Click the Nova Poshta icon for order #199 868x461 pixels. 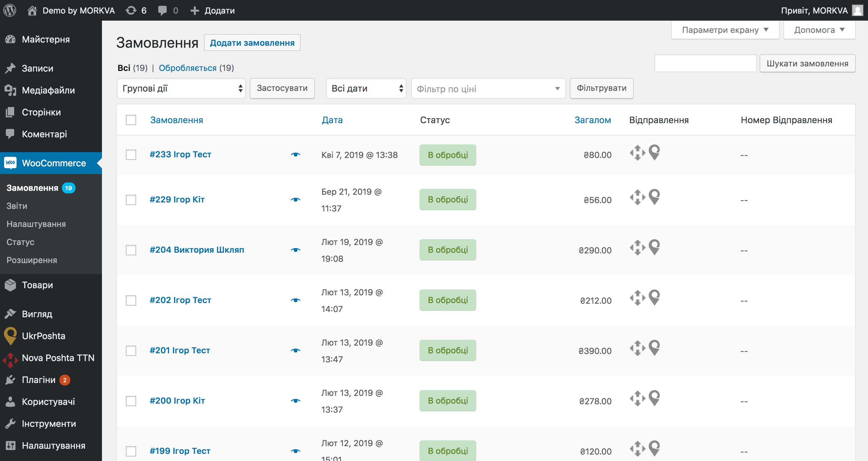(x=638, y=448)
